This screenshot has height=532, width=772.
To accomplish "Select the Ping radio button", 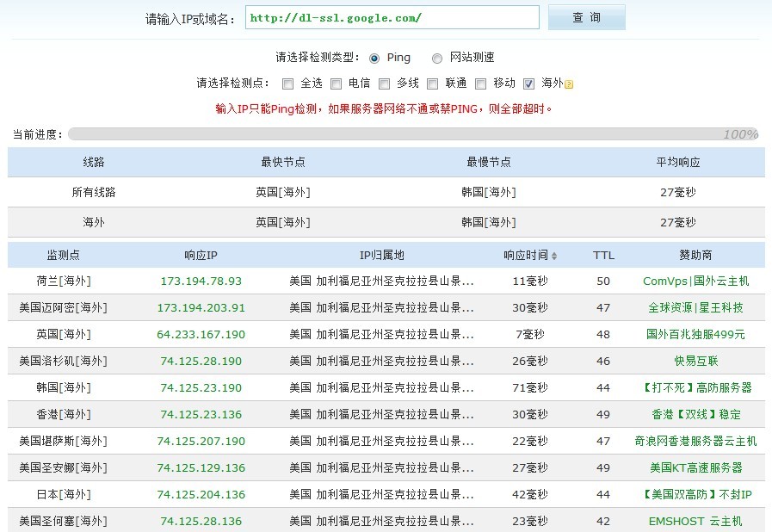I will (x=374, y=59).
